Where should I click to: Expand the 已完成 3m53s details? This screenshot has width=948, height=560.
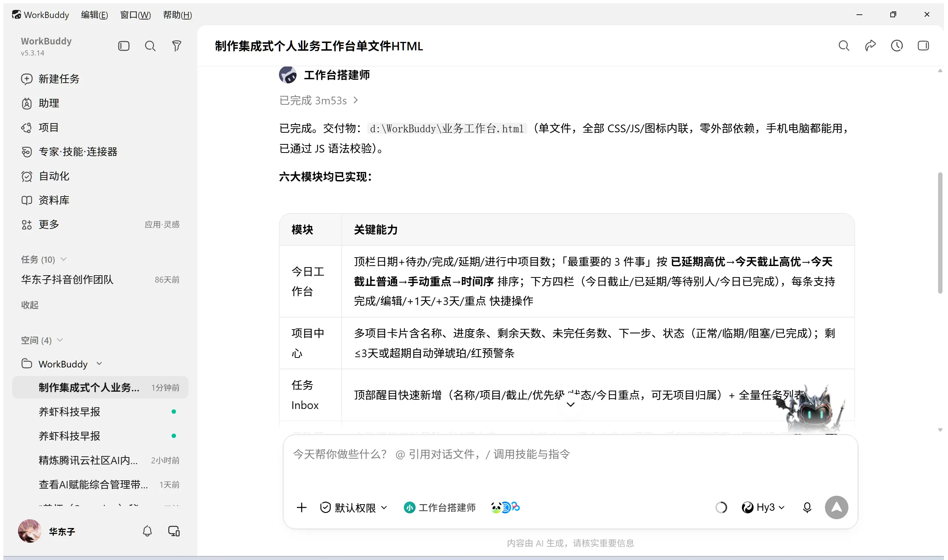click(319, 100)
